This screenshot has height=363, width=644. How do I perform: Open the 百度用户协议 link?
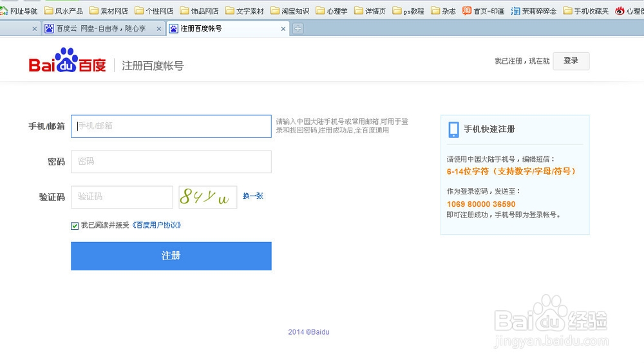[x=156, y=225]
